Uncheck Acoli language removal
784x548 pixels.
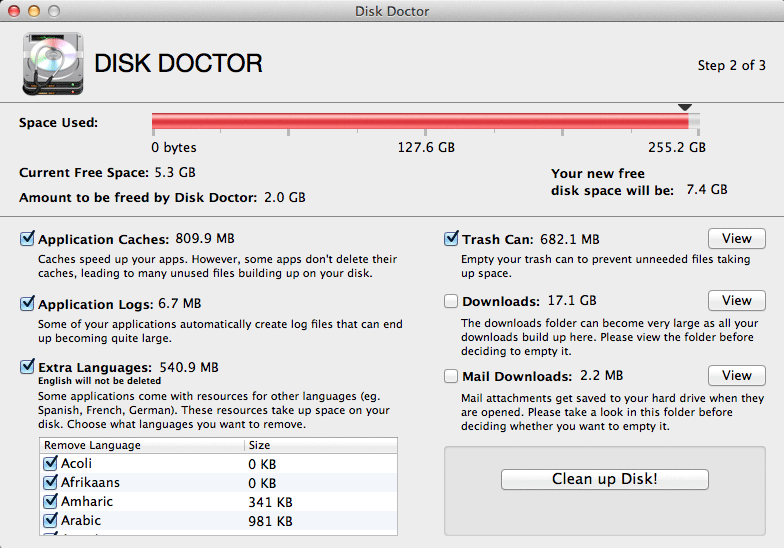pos(50,464)
